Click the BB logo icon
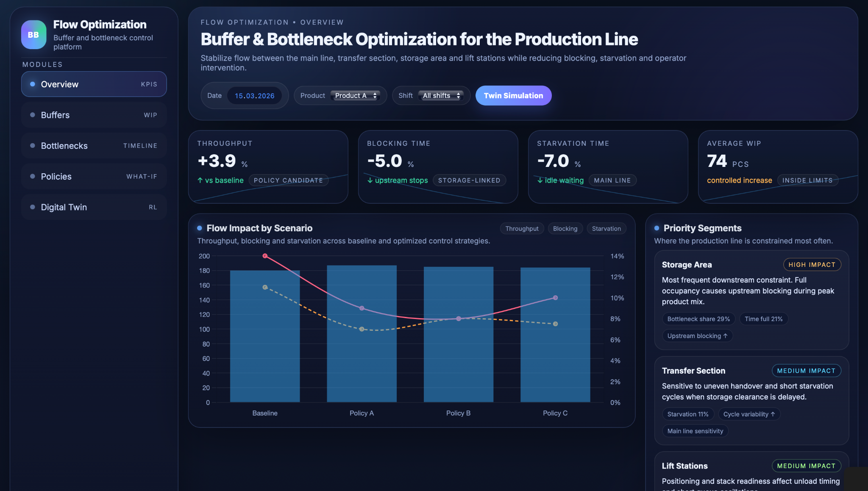The height and width of the screenshot is (491, 868). (33, 35)
